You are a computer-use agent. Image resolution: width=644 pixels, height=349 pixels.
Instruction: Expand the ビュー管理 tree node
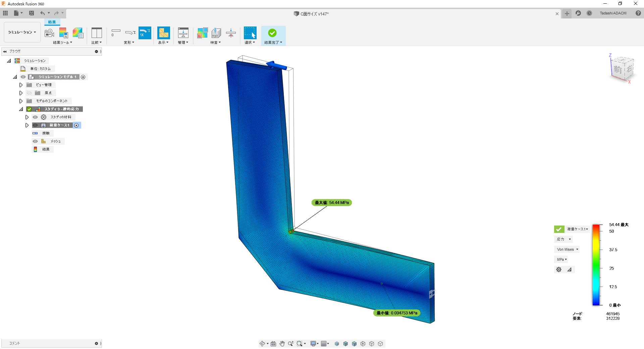click(21, 85)
